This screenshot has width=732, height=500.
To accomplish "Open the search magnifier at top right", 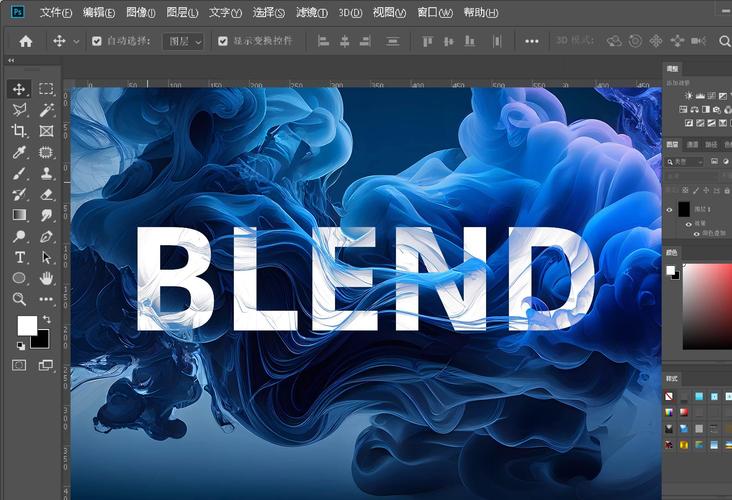I will tap(725, 41).
